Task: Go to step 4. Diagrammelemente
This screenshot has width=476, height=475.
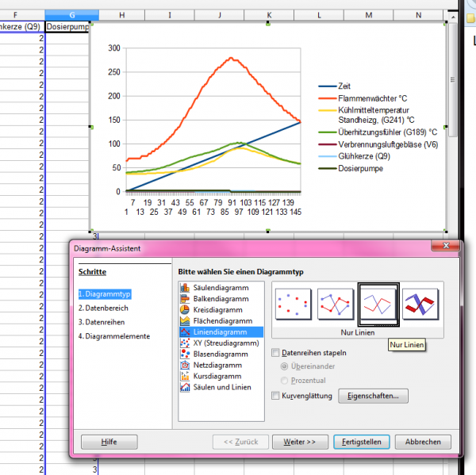Action: tap(114, 336)
